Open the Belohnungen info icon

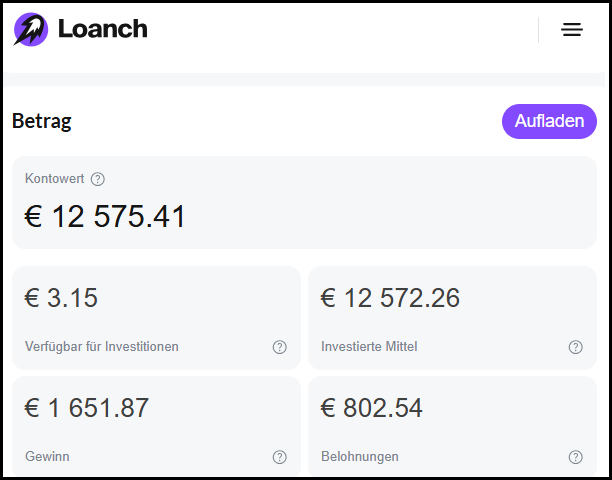[x=576, y=457]
